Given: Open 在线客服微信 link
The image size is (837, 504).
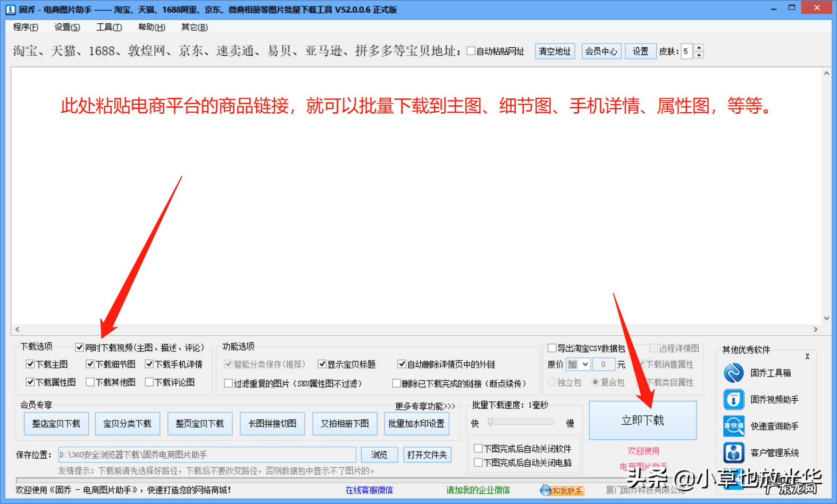Looking at the screenshot, I should pyautogui.click(x=369, y=490).
